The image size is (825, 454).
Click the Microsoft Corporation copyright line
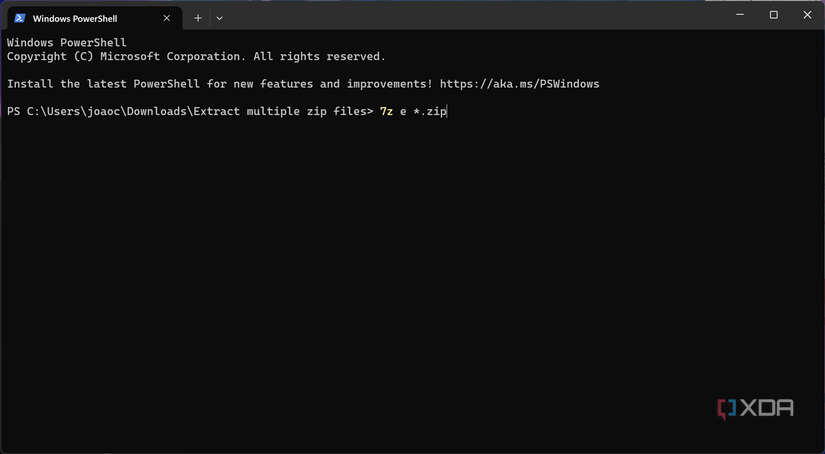196,57
